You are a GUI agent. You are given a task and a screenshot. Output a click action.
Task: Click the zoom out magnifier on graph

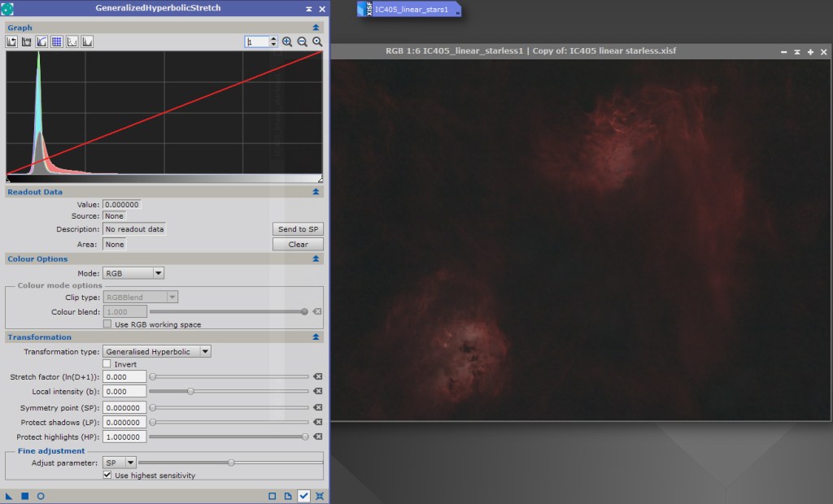(302, 41)
